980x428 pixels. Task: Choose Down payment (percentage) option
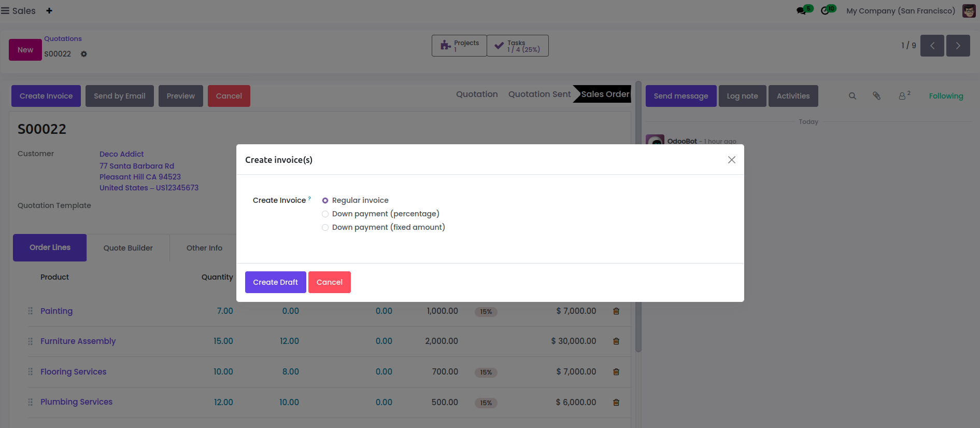click(325, 214)
